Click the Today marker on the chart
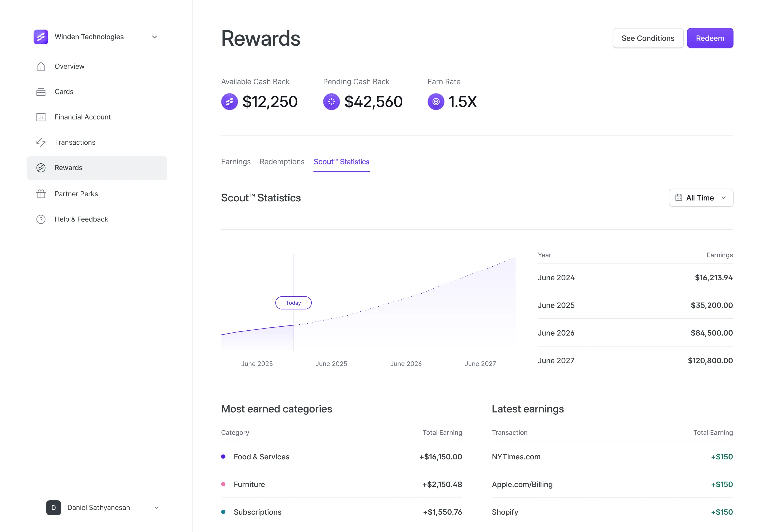 click(293, 303)
